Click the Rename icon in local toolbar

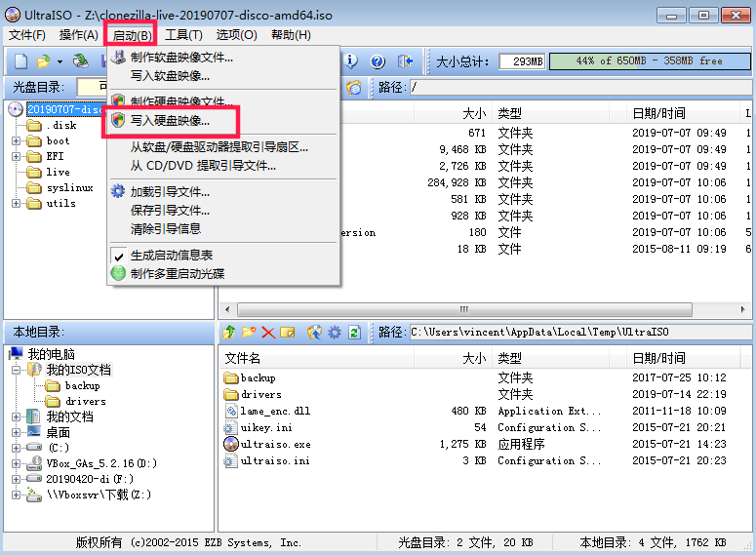coord(288,333)
